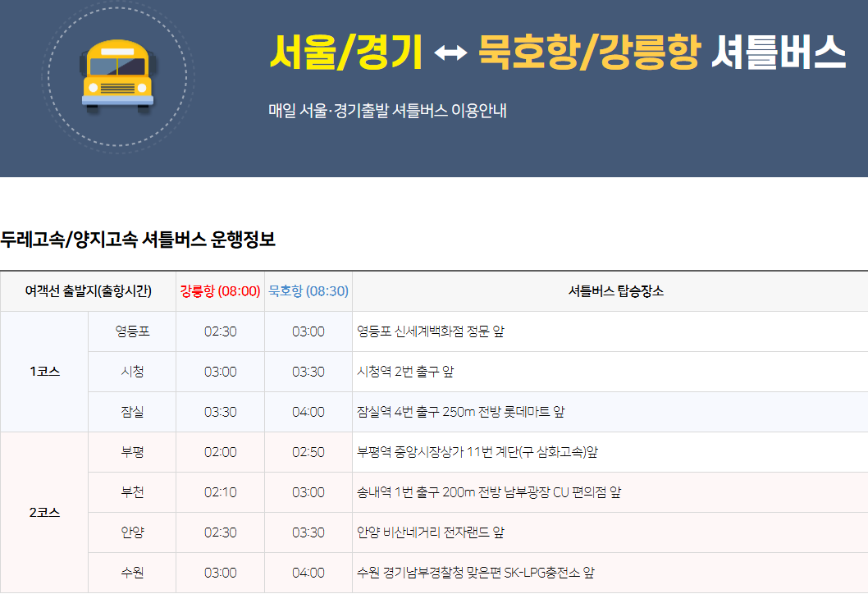This screenshot has height=594, width=868.
Task: Click the 여객선 출발지(출항시간) column header
Action: (x=88, y=291)
